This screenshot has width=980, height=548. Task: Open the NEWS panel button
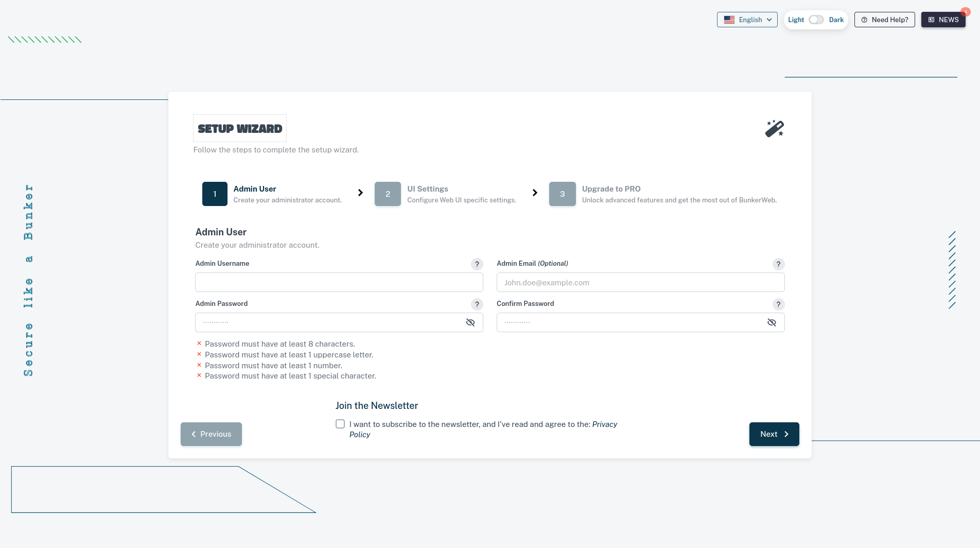(943, 20)
